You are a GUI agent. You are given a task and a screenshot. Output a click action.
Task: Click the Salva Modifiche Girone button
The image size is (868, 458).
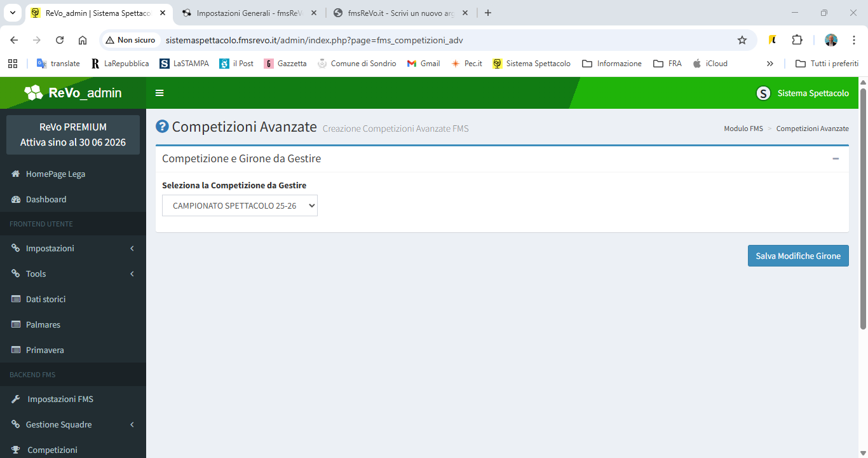coord(797,256)
